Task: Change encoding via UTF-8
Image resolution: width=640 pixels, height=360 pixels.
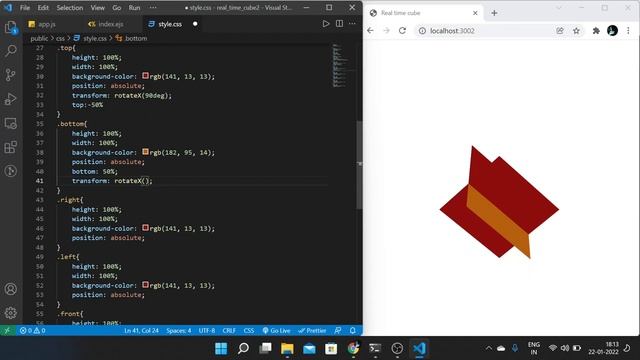Action: [x=207, y=331]
